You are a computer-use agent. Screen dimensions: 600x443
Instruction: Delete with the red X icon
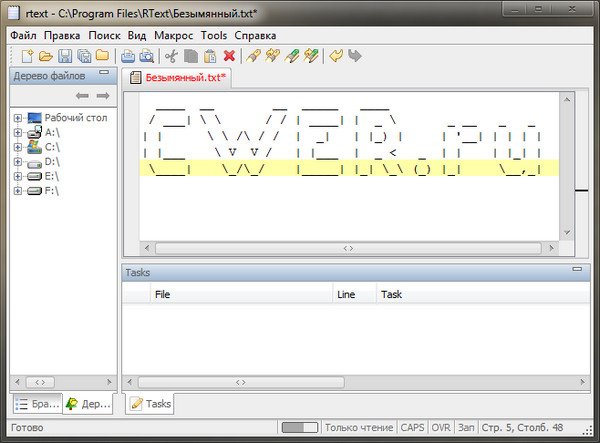click(x=229, y=56)
